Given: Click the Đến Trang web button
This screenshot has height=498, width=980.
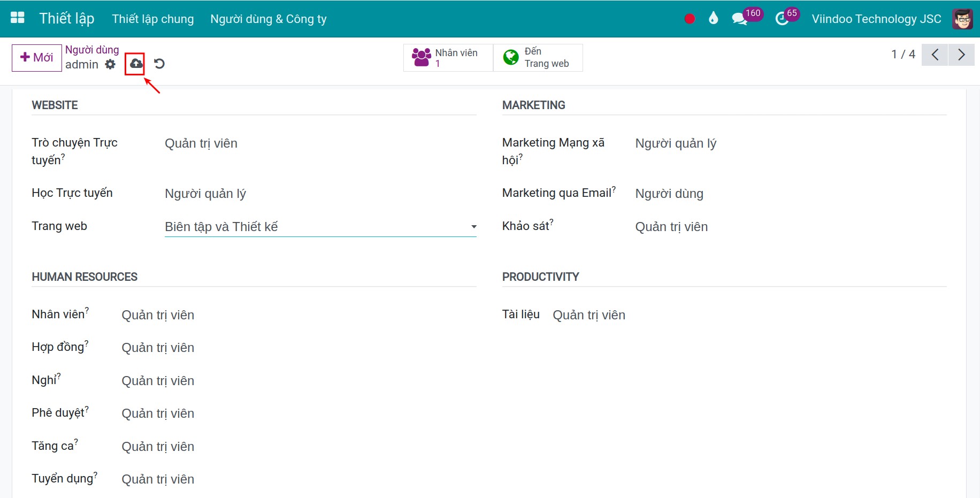Looking at the screenshot, I should (x=538, y=58).
